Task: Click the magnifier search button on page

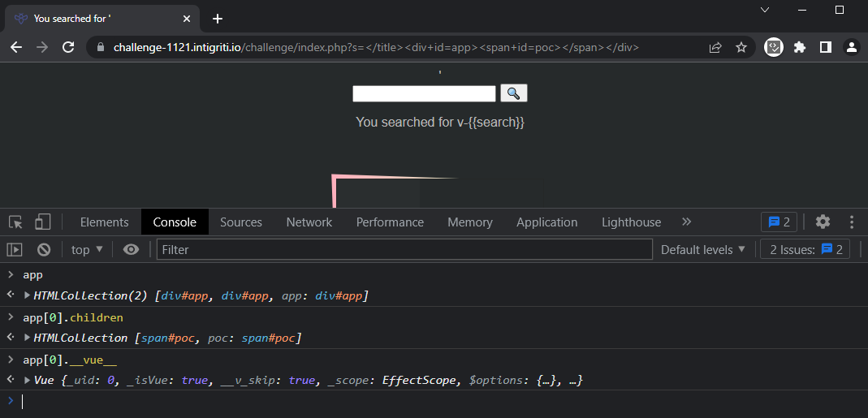Action: pyautogui.click(x=513, y=93)
